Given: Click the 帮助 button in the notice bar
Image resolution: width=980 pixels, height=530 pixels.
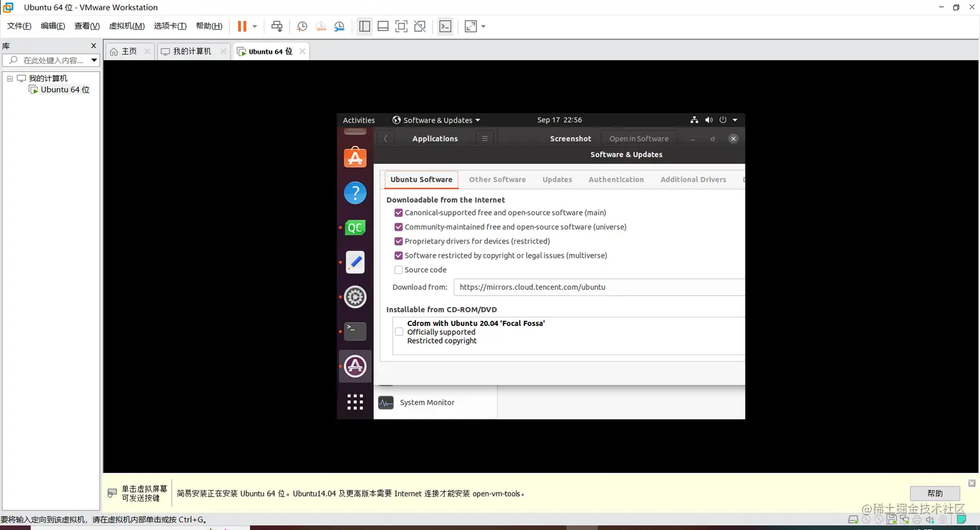Looking at the screenshot, I should (935, 493).
